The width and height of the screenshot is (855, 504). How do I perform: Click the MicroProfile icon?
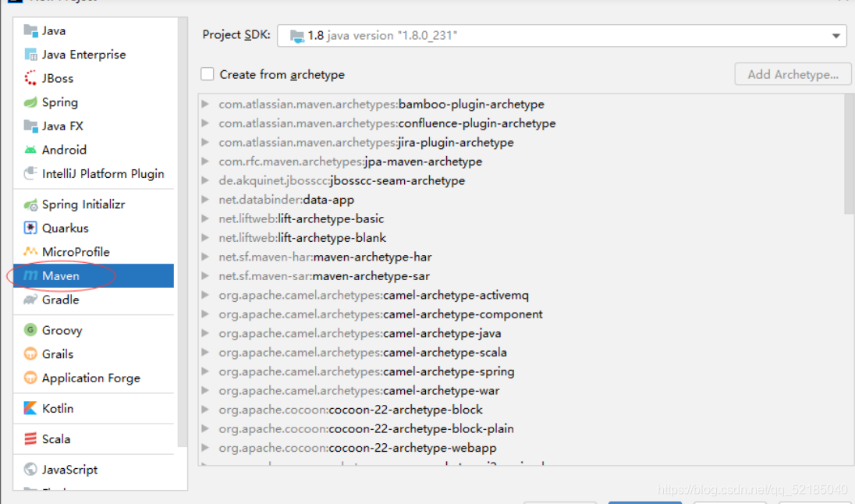(30, 251)
